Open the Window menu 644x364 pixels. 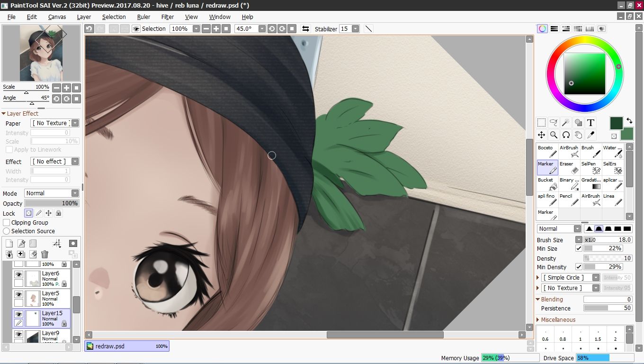[x=220, y=17]
